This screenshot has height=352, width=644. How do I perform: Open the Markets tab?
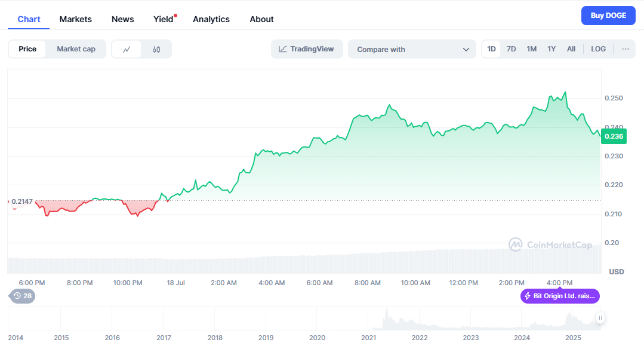[x=76, y=19]
